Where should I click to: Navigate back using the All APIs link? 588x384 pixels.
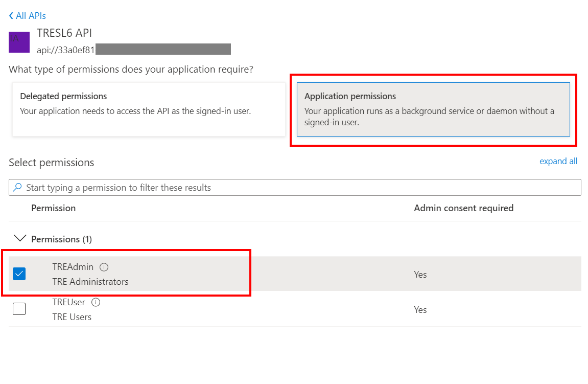pos(30,15)
